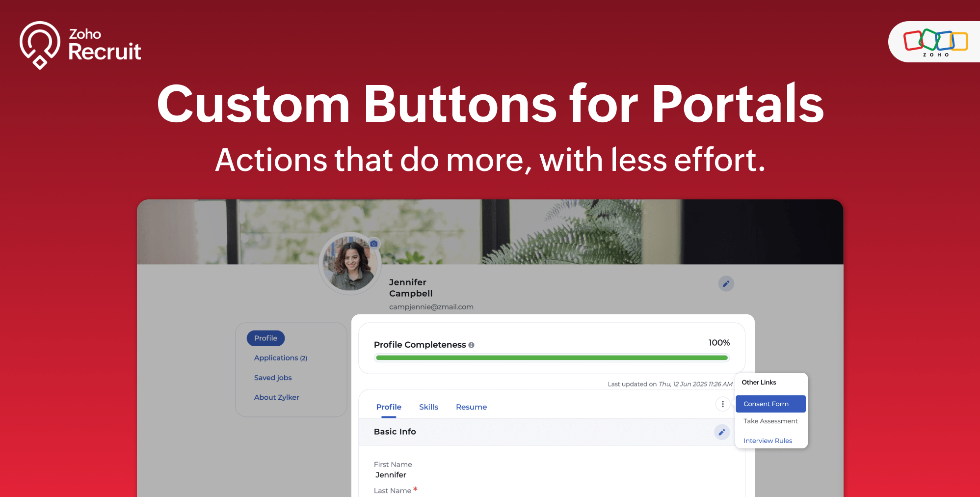Screen dimensions: 980x497
Task: Click the edit pencil beside Jennifer Campbell
Action: pos(726,283)
